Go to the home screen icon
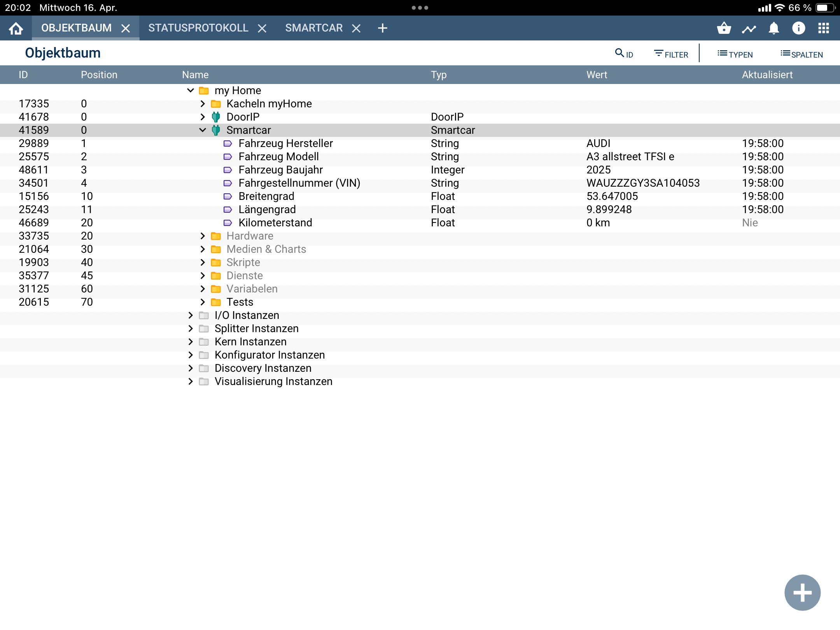 tap(16, 28)
